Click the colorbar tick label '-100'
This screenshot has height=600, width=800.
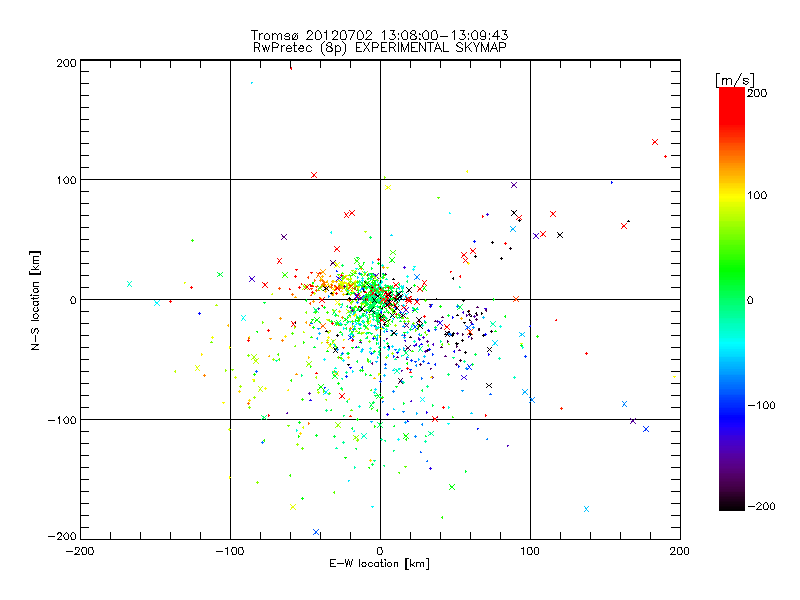click(x=761, y=406)
